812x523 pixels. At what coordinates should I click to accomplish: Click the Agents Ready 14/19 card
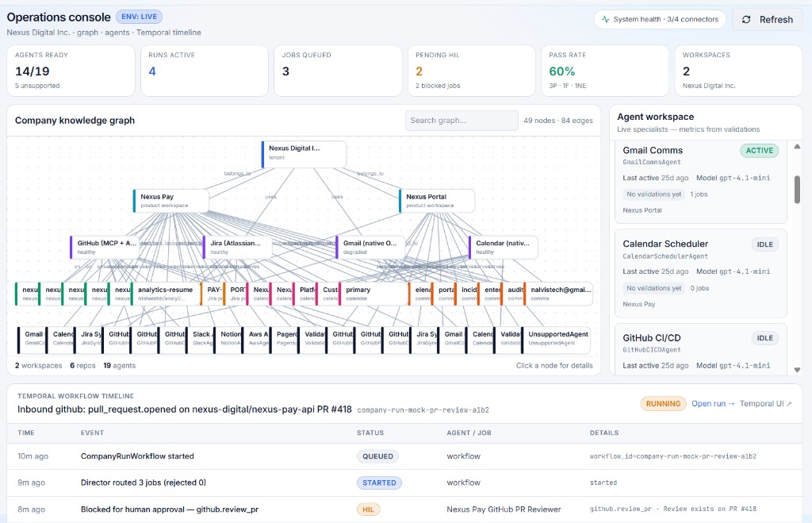71,71
